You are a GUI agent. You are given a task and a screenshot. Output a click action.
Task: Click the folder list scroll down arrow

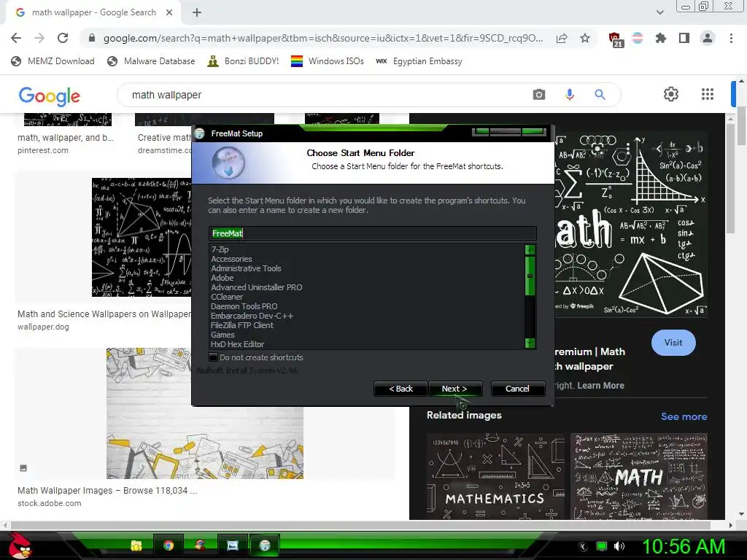[x=530, y=343]
